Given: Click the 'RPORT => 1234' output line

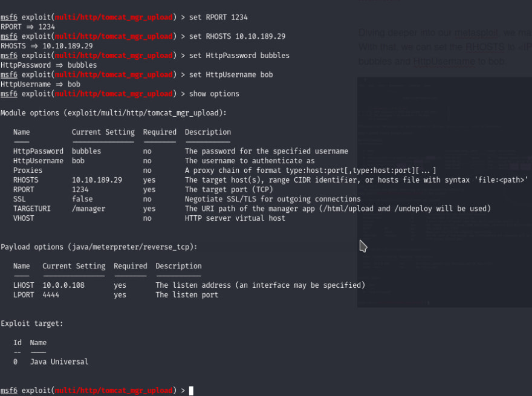Looking at the screenshot, I should coord(28,27).
